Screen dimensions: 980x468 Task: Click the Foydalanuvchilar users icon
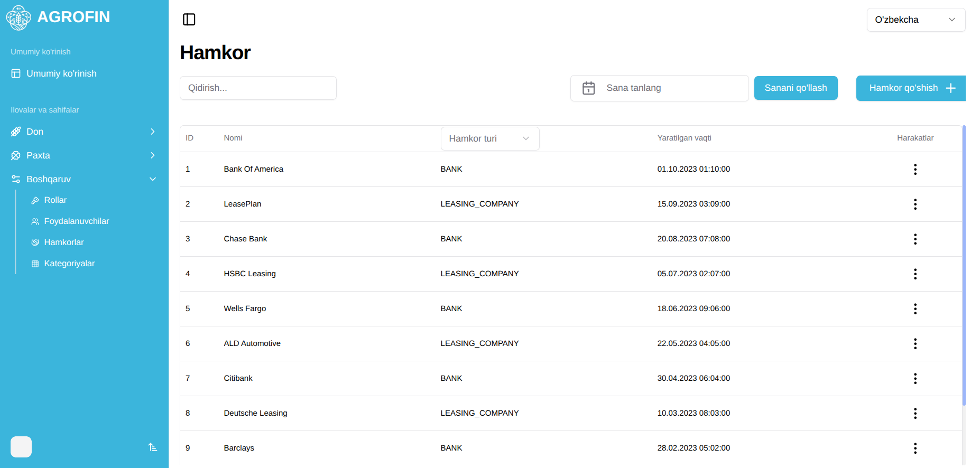click(x=35, y=221)
